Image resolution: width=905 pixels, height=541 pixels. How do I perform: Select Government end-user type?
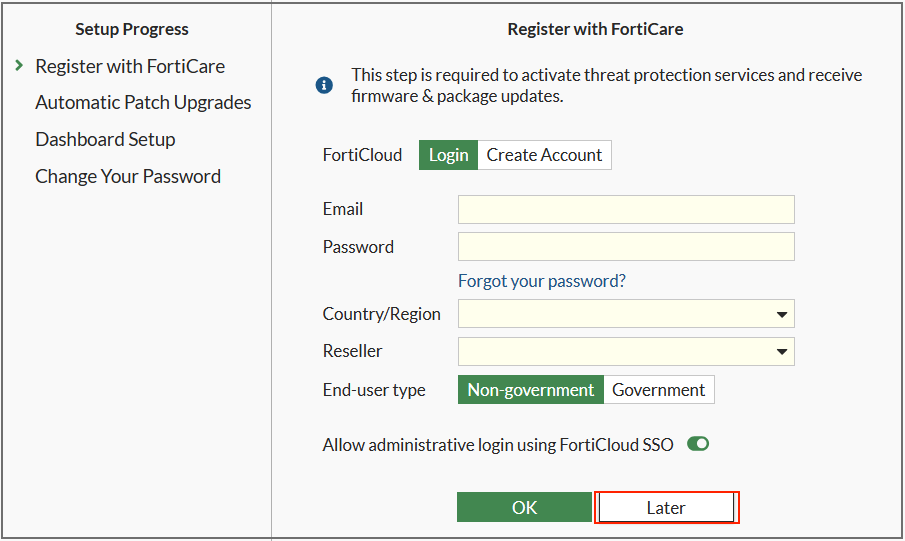tap(658, 390)
